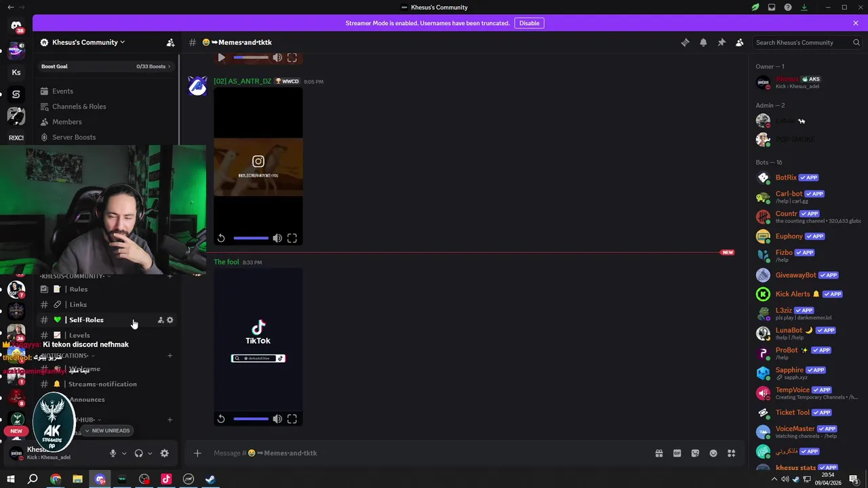868x488 pixels.
Task: Go back with title bar arrow
Action: [10, 7]
